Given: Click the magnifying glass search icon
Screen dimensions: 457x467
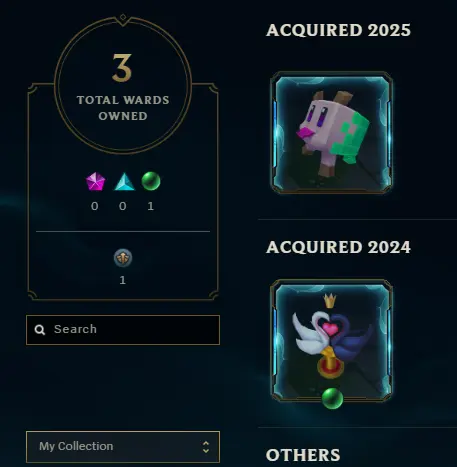Looking at the screenshot, I should [x=40, y=330].
